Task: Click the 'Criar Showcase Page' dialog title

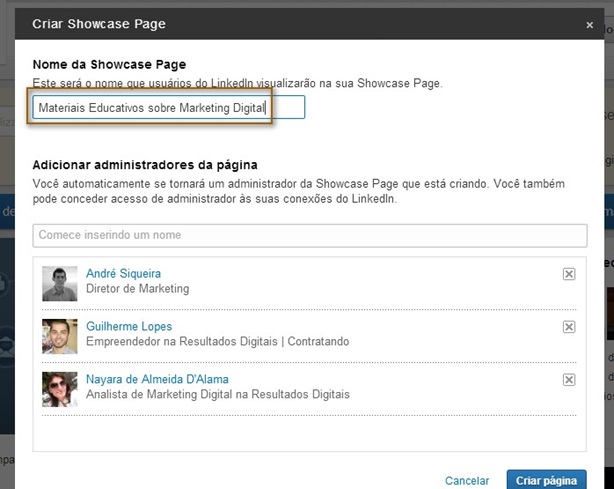Action: pos(99,22)
